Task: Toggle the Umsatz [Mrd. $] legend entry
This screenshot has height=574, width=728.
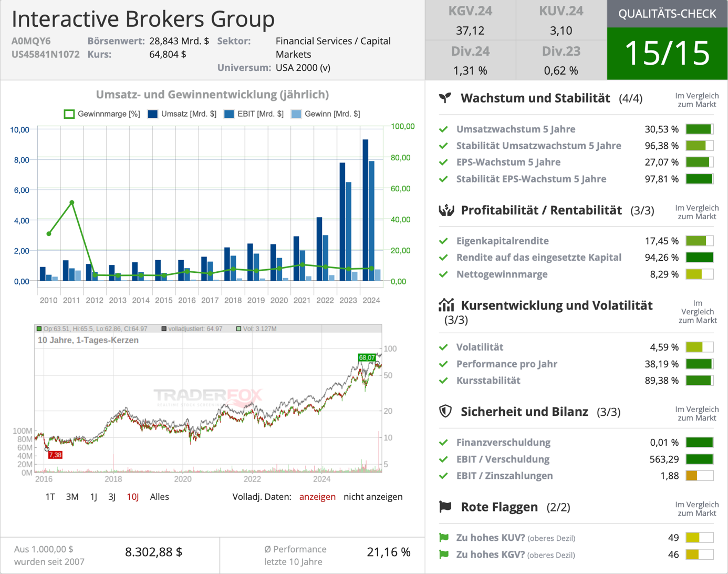Action: (x=182, y=114)
